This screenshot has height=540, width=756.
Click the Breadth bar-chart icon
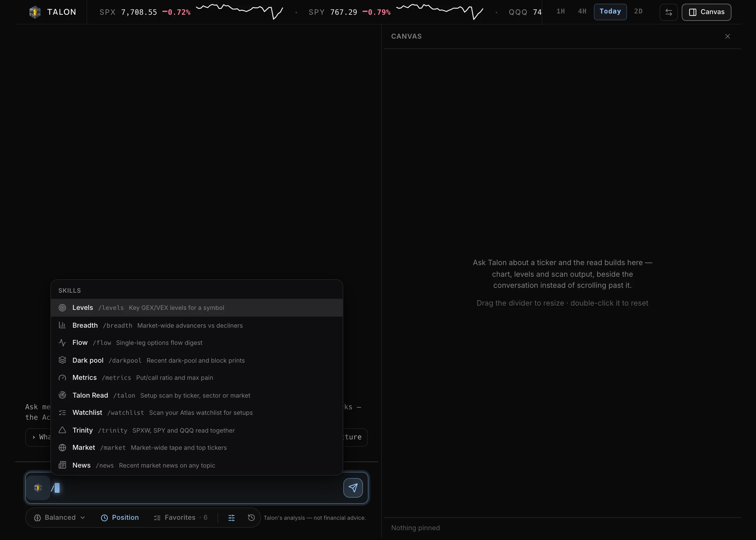(x=62, y=325)
